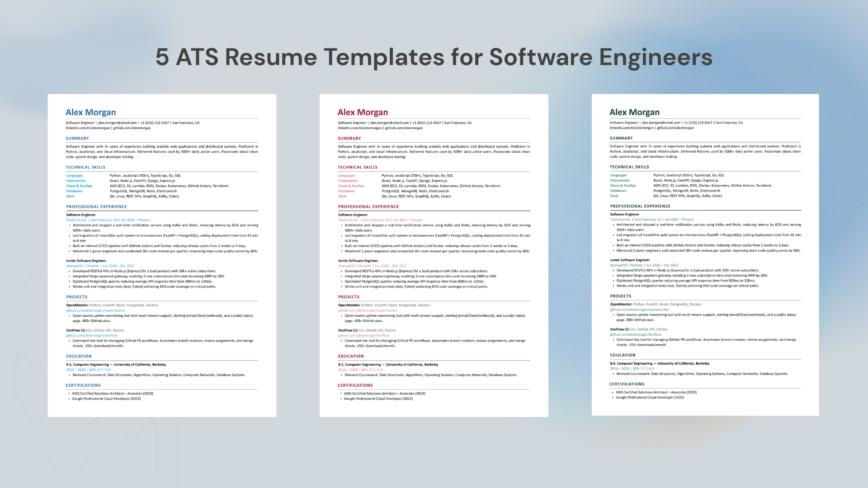This screenshot has height=488, width=868.
Task: Click 'Tools' skill label in blue resume
Action: click(x=70, y=196)
